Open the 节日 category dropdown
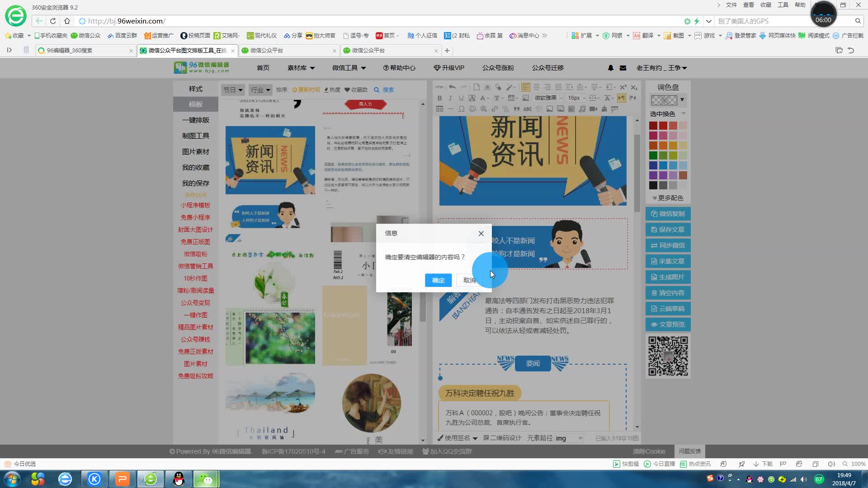This screenshot has height=488, width=868. pos(232,89)
